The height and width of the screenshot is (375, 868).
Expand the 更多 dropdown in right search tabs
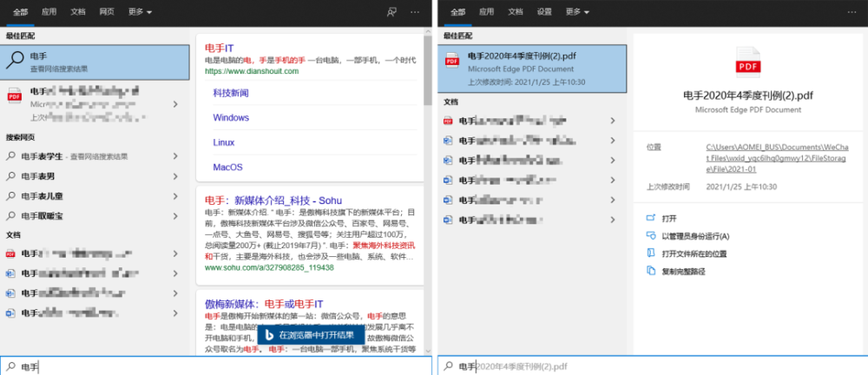point(577,11)
